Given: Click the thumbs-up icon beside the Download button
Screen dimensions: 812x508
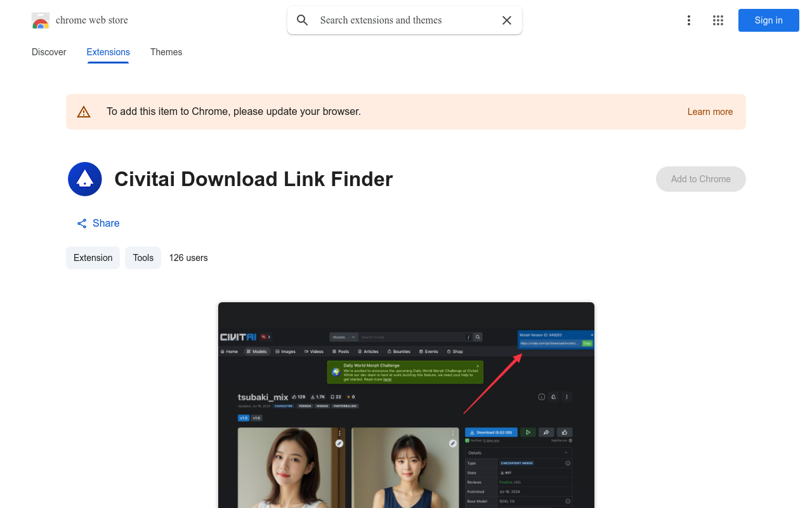Looking at the screenshot, I should coord(565,432).
